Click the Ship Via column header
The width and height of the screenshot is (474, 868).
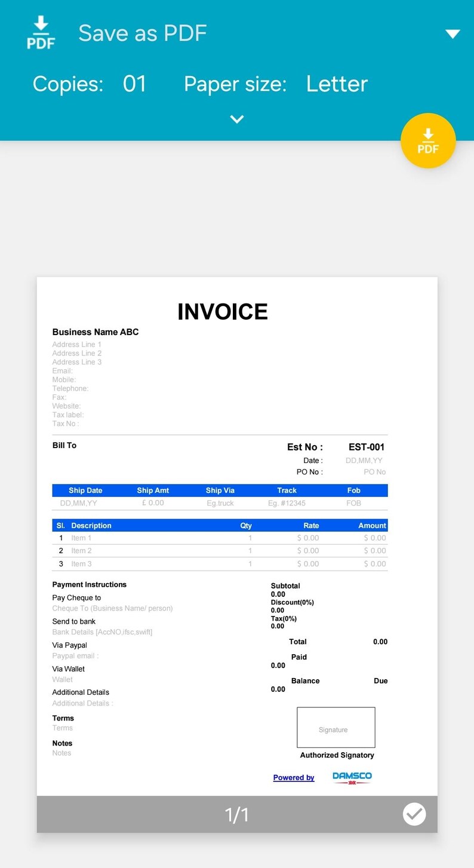[x=220, y=490]
